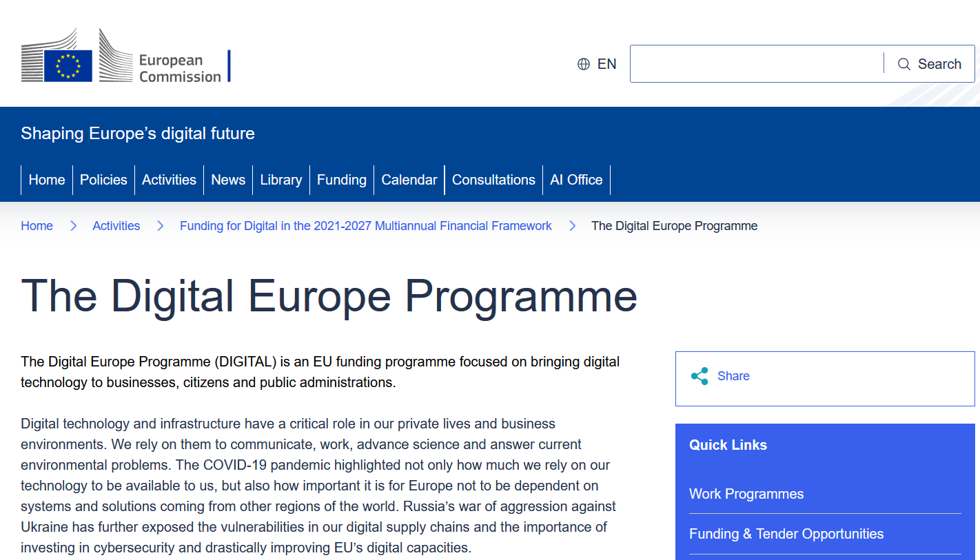Screen dimensions: 980x560
Task: Open the News section
Action: (x=228, y=180)
